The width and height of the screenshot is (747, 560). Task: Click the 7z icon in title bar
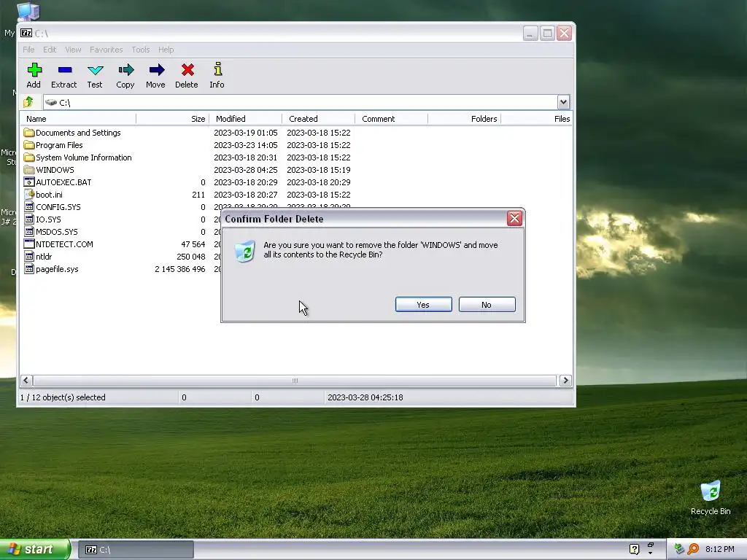coord(26,33)
